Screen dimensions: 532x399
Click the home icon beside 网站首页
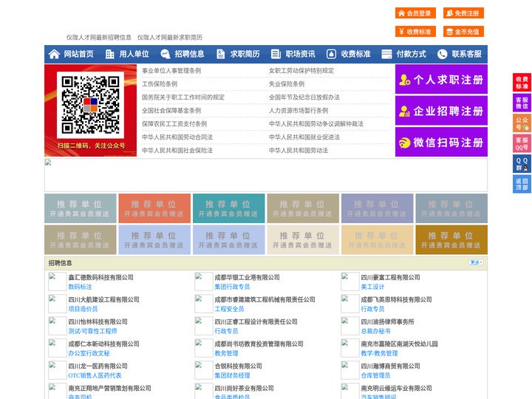[54, 54]
